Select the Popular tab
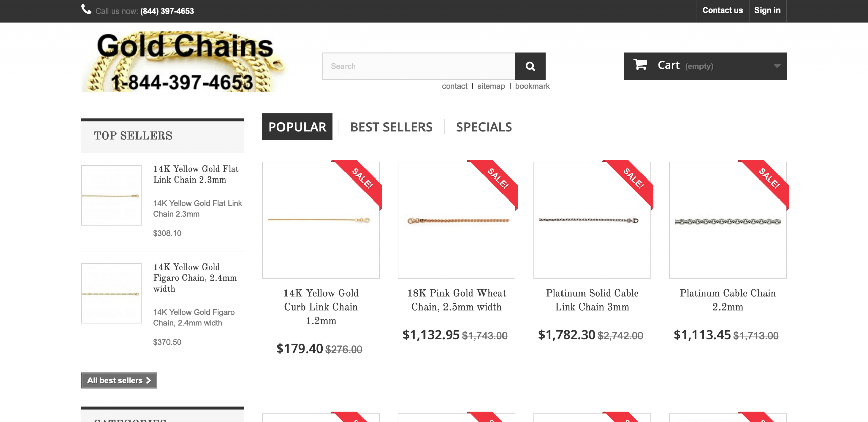 (x=297, y=127)
